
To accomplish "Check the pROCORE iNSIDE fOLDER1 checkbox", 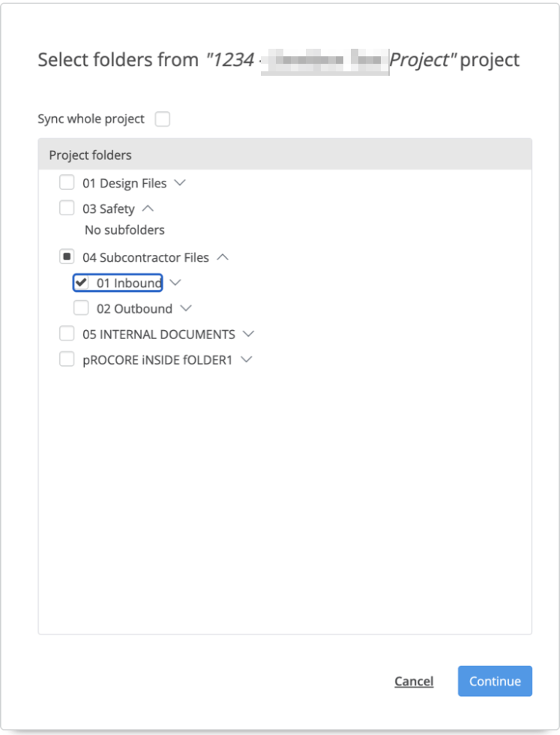I will click(x=67, y=358).
